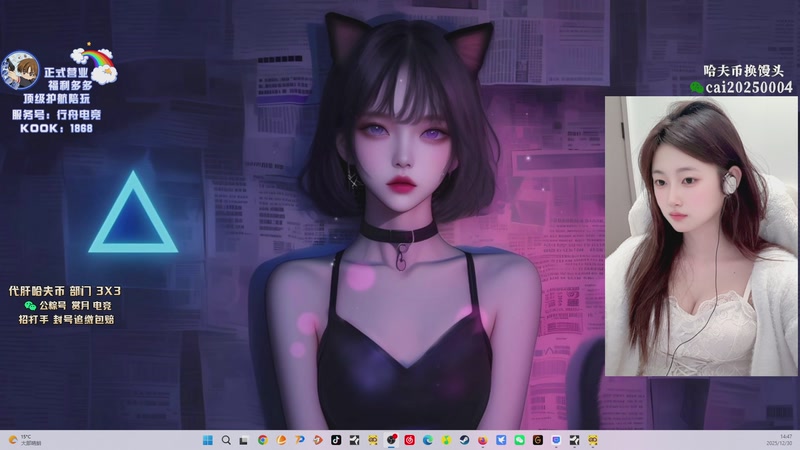The height and width of the screenshot is (450, 800).
Task: Open the yellow-green icon beside Edge
Action: [x=446, y=440]
